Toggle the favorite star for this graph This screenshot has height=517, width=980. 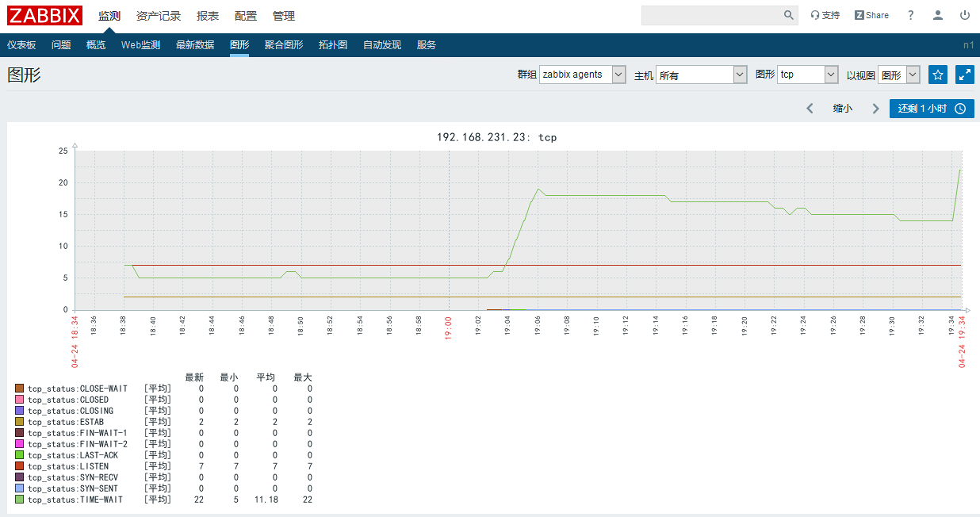pos(938,75)
